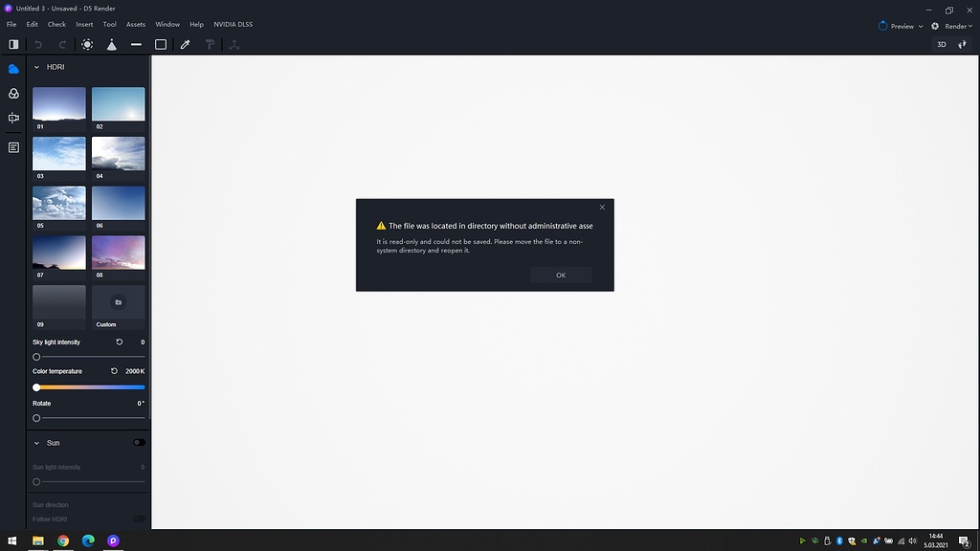The width and height of the screenshot is (980, 551).
Task: Select the spot light cone tool
Action: 111,44
